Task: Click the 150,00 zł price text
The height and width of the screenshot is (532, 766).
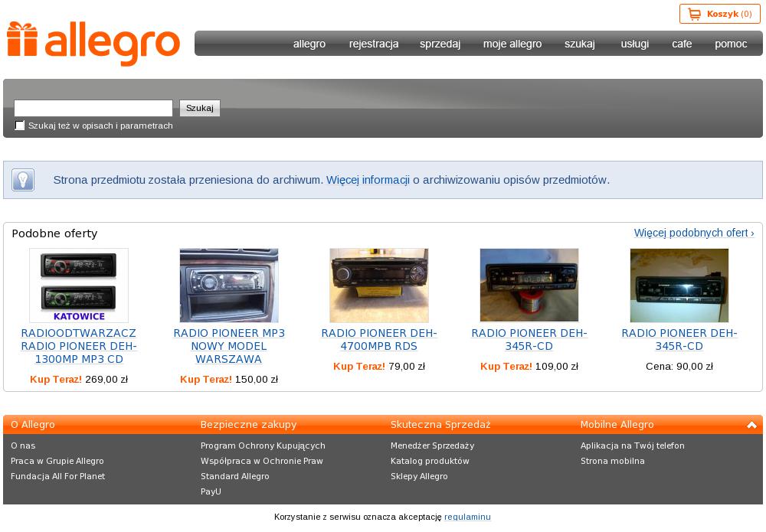Action: tap(257, 380)
